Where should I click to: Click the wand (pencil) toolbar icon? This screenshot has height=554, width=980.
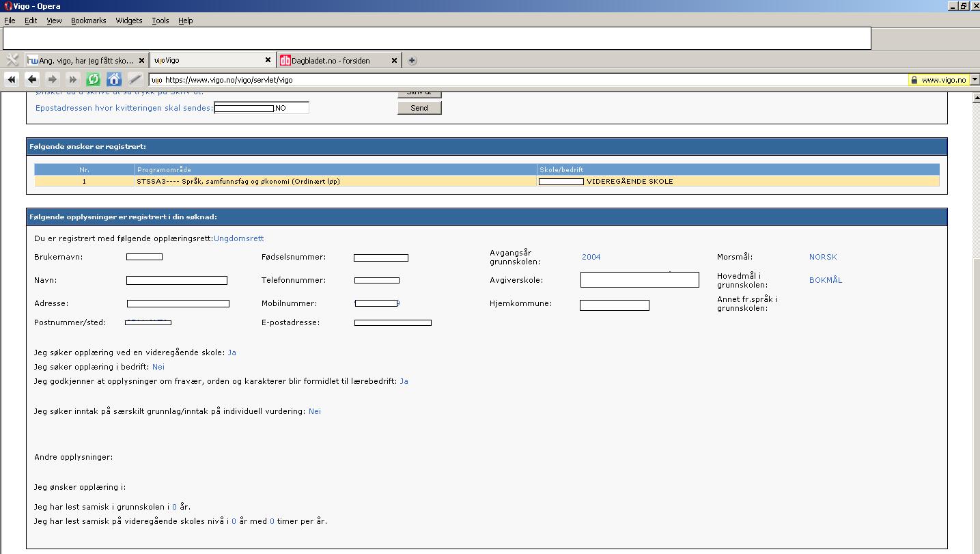tap(135, 79)
